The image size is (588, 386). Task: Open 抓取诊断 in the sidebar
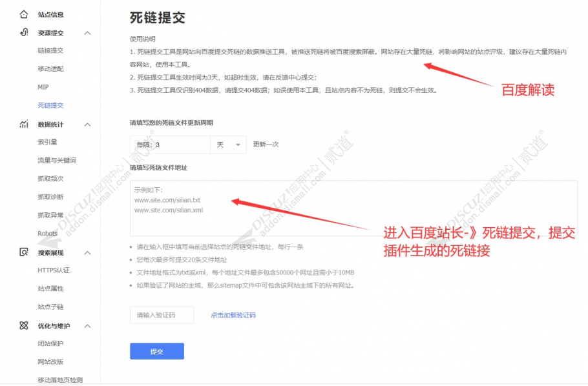tap(50, 197)
